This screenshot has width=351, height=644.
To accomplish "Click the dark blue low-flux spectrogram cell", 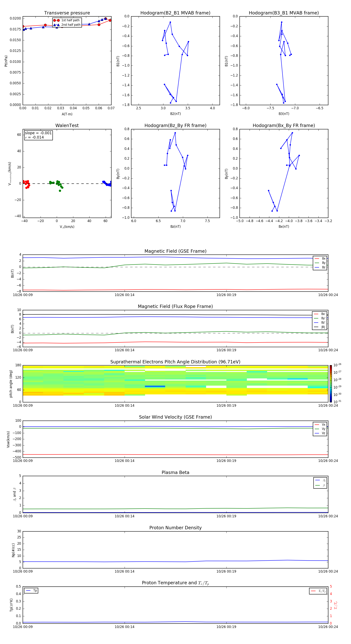I will [155, 386].
